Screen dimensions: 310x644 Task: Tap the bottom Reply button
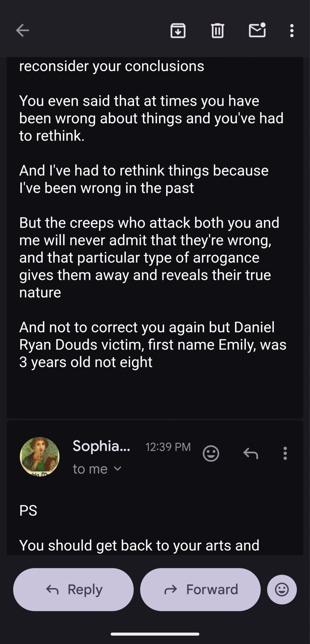73,589
